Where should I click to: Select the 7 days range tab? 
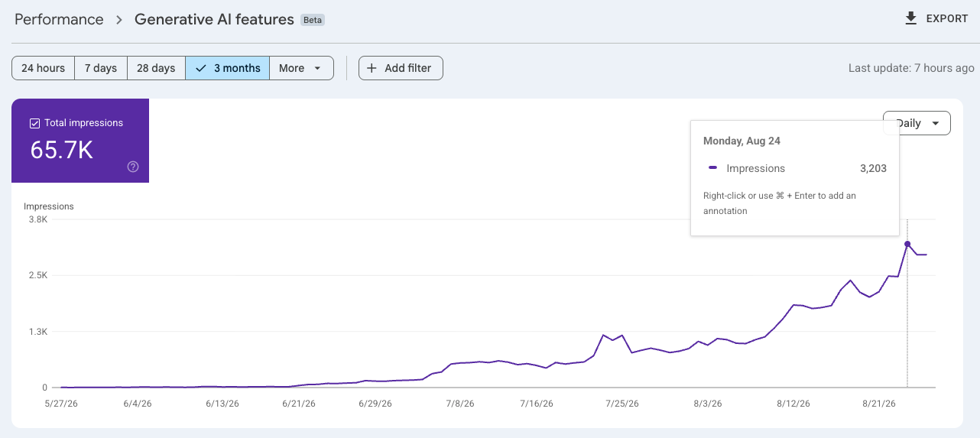101,68
